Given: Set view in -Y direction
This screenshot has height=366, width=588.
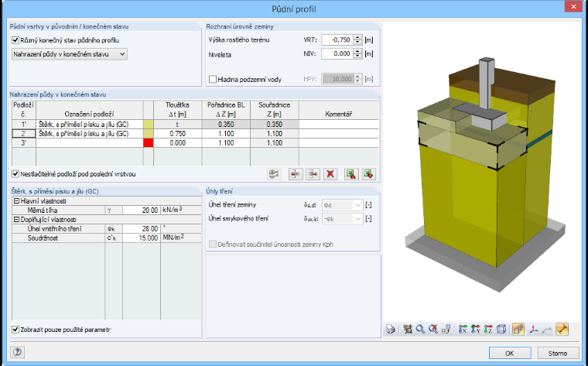Looking at the screenshot, I should (x=476, y=330).
